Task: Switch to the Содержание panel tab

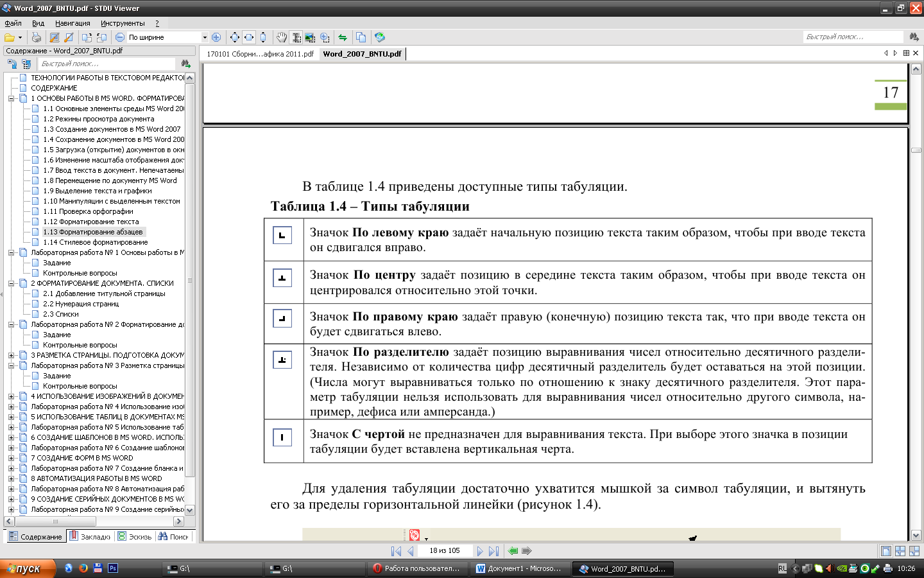Action: (x=35, y=536)
